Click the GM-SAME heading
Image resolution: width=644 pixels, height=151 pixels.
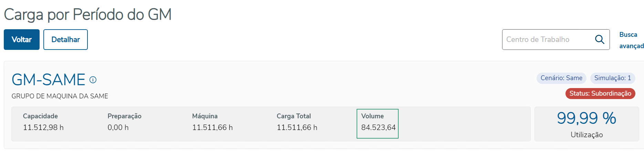point(49,80)
